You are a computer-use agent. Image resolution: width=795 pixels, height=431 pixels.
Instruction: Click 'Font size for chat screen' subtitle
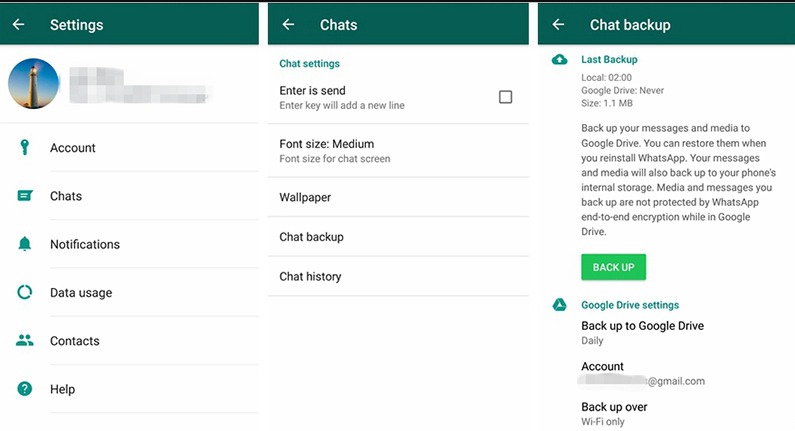coord(335,159)
